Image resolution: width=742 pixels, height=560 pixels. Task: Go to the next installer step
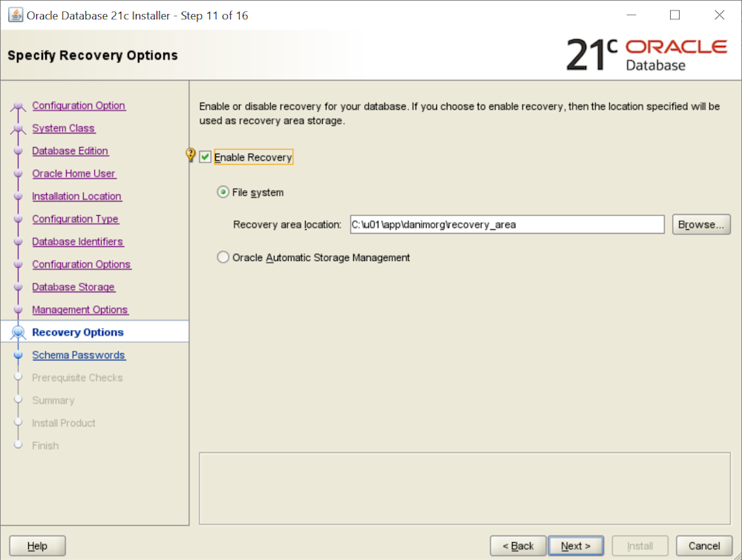pos(576,546)
